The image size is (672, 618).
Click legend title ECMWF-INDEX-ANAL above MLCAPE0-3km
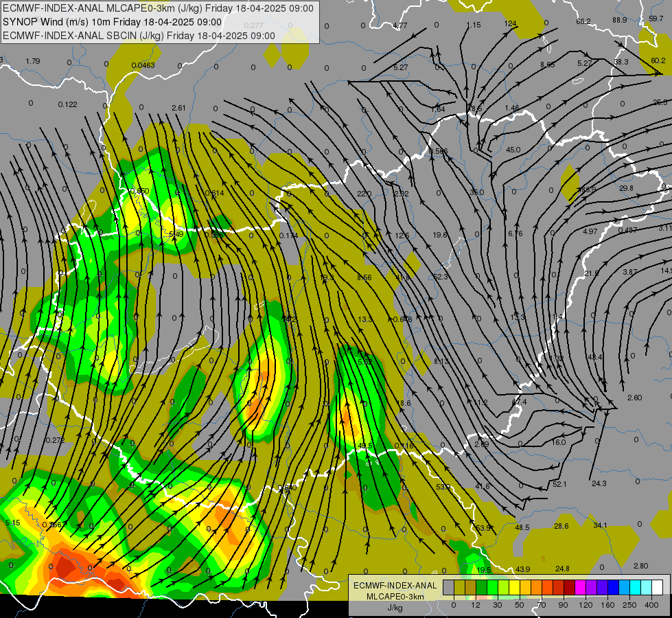click(x=395, y=586)
